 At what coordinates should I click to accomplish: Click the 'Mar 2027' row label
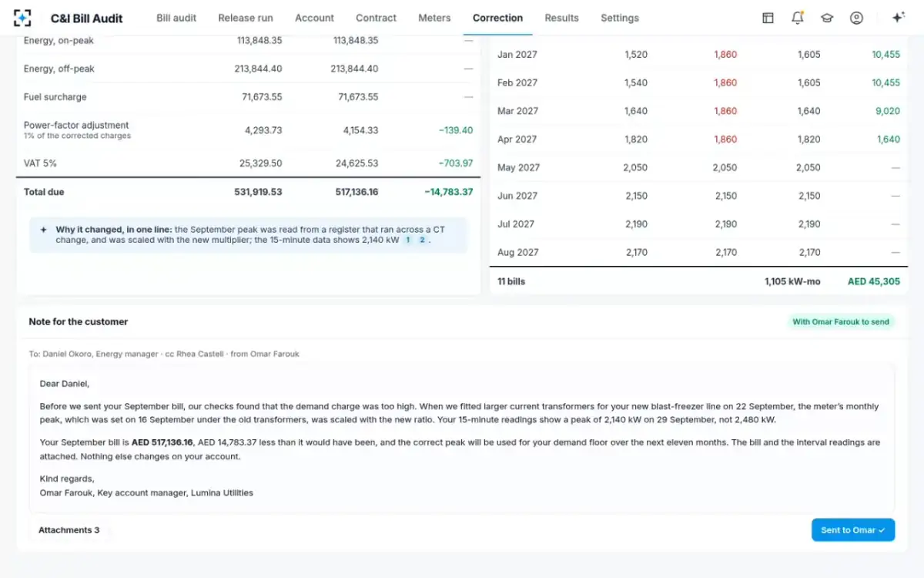(518, 111)
